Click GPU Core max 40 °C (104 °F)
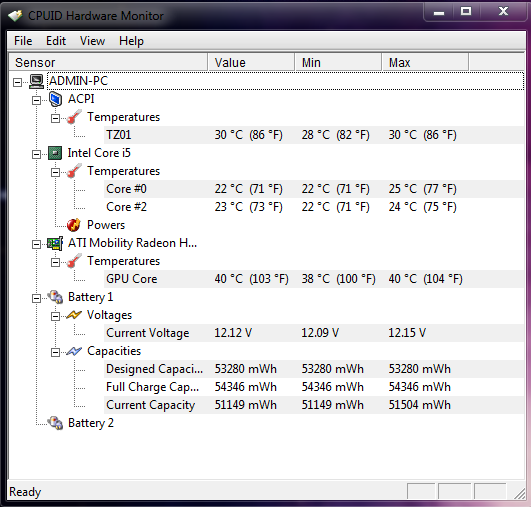531x507 pixels. tap(425, 279)
